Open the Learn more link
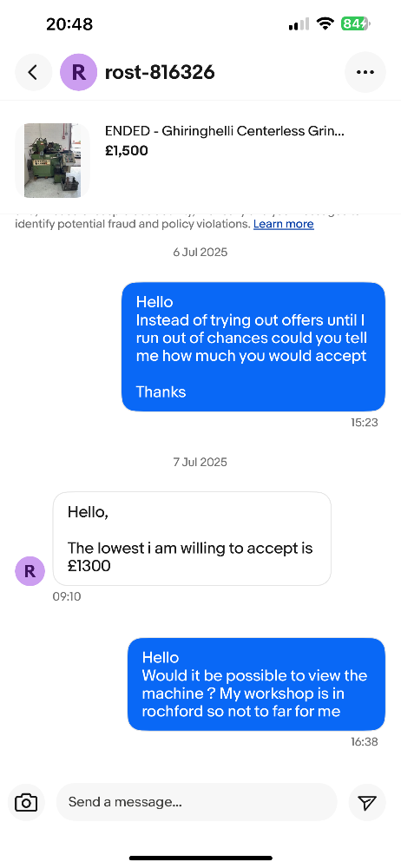This screenshot has height=868, width=401. tap(284, 224)
